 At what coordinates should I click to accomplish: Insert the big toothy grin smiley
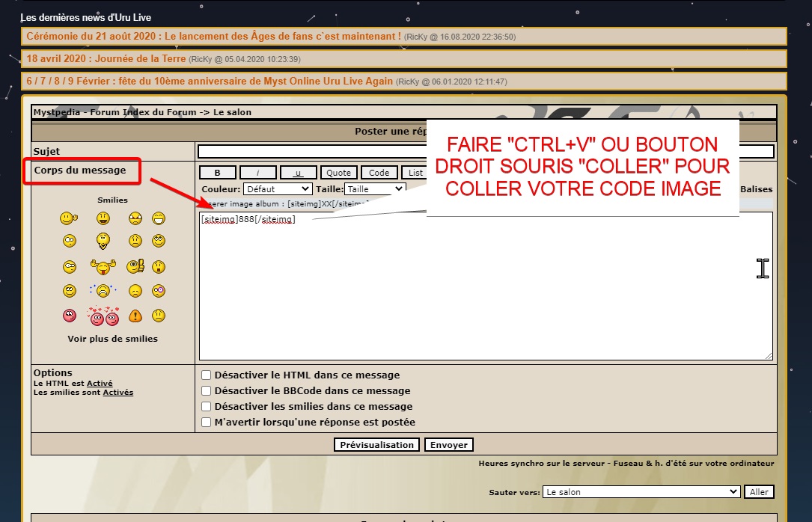click(x=158, y=218)
